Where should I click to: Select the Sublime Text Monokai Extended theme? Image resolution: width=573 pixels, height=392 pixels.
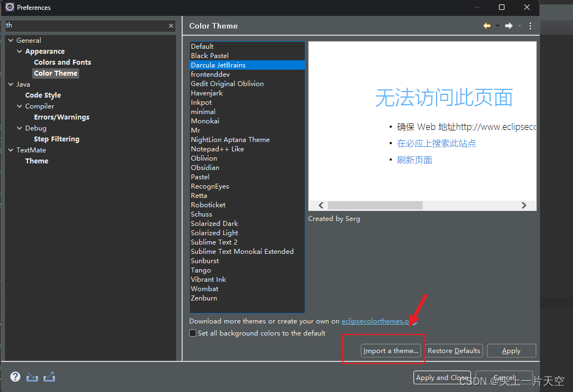point(247,251)
